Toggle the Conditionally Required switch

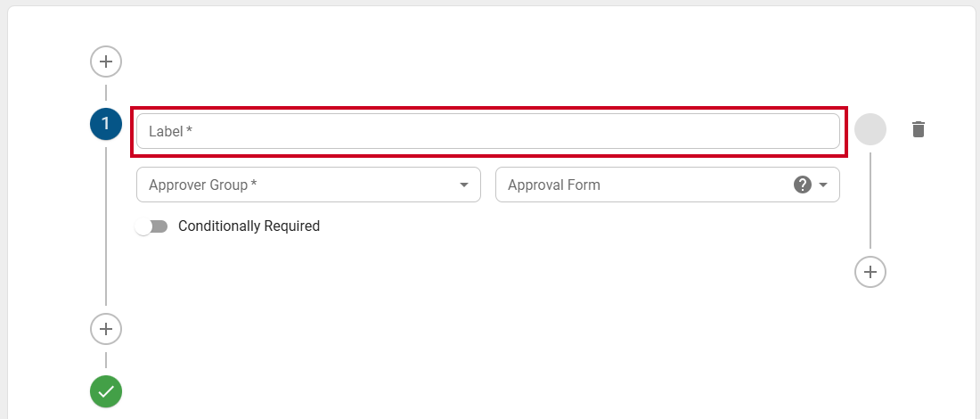coord(151,226)
